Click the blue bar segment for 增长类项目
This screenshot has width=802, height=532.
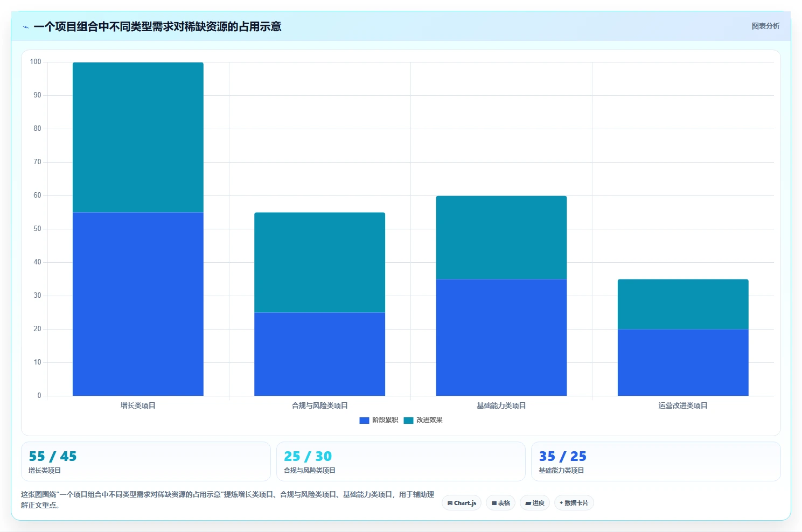click(138, 304)
